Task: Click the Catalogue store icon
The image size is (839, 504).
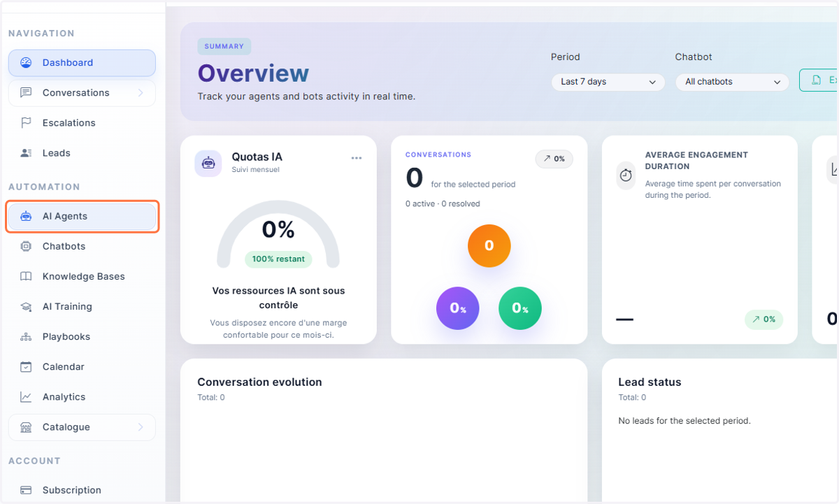Action: point(26,426)
